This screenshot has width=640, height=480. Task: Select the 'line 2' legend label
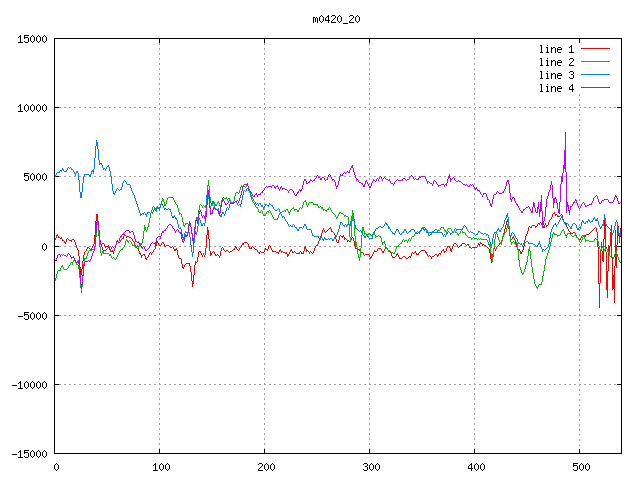(556, 62)
